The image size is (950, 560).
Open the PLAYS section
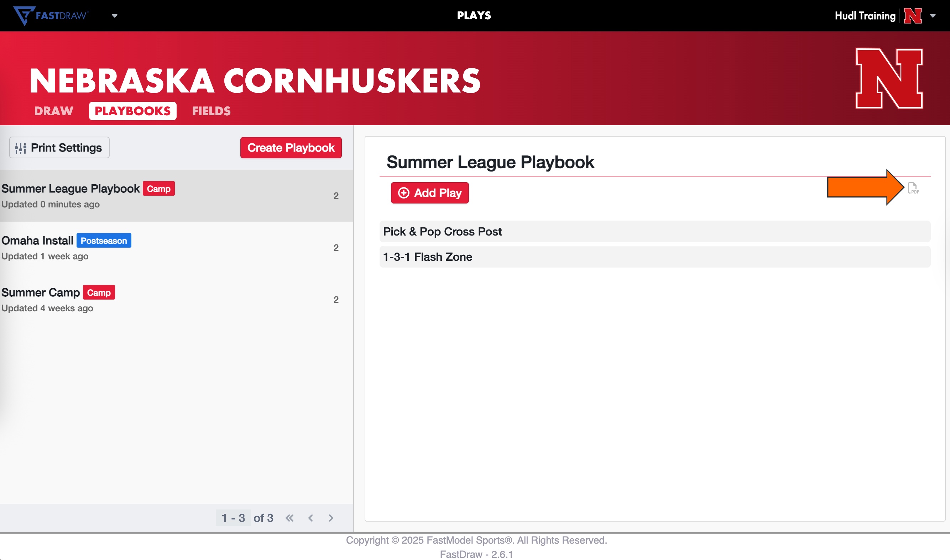(x=474, y=15)
